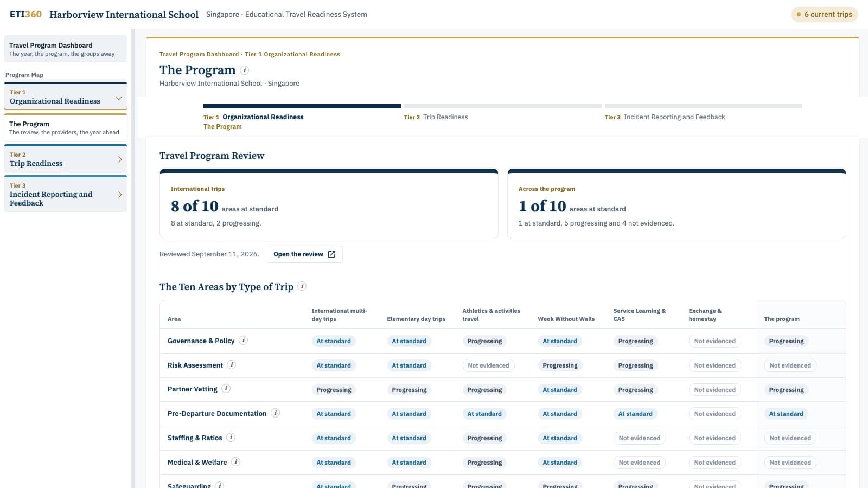Viewport: 868px width, 488px height.
Task: Click the Elementary day trips column header
Action: [x=416, y=319]
